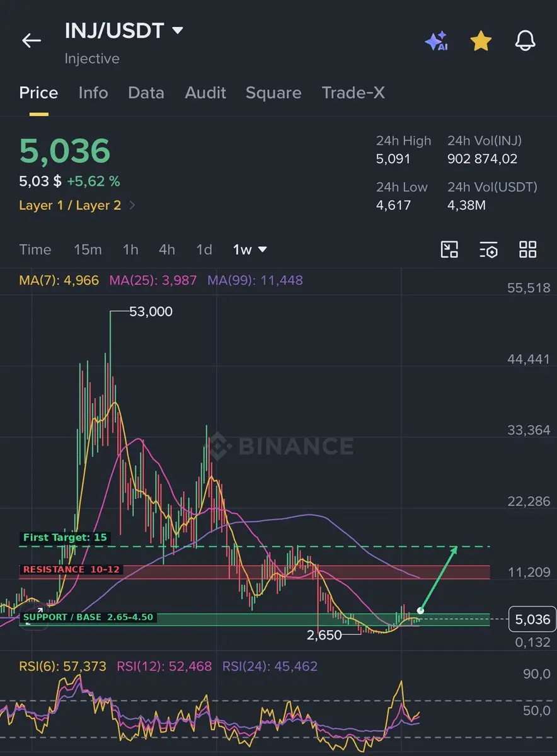Click the 24h Low value 4,617
The width and height of the screenshot is (557, 756).
point(393,205)
